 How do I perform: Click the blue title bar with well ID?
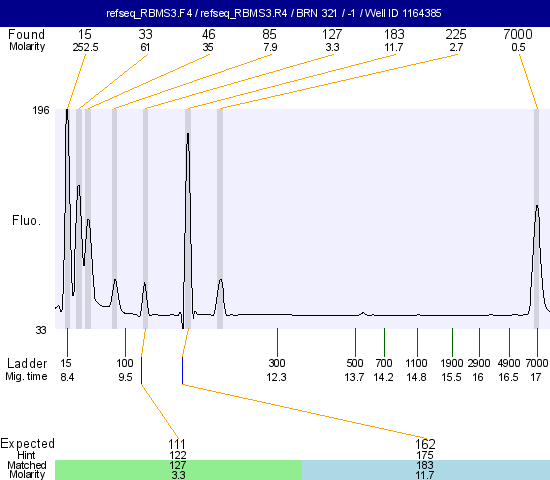pyautogui.click(x=275, y=13)
